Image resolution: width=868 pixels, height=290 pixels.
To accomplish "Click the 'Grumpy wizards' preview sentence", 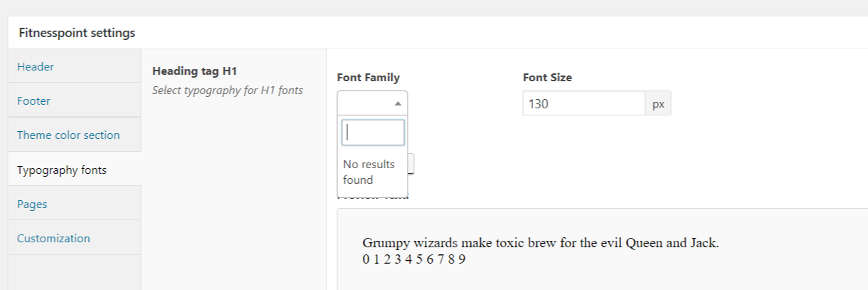I will pos(541,243).
